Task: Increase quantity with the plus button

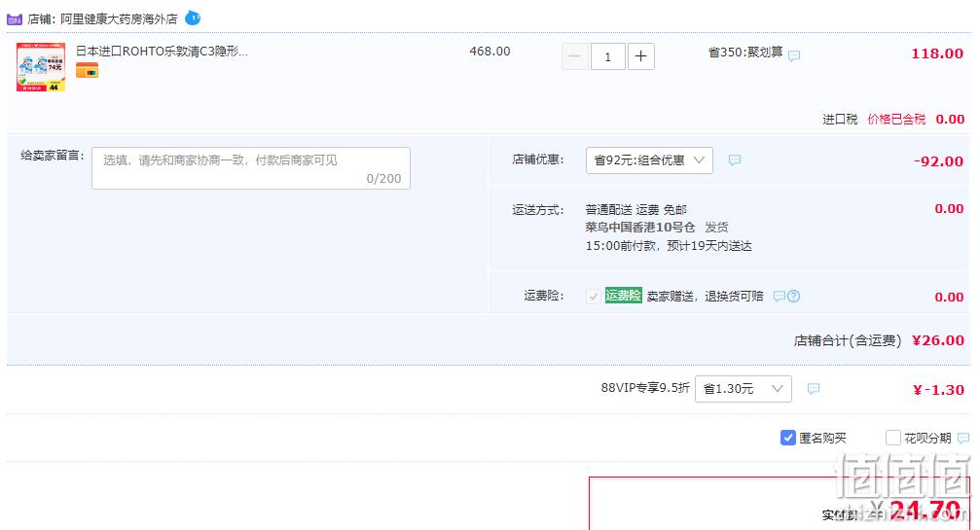Action: point(640,56)
